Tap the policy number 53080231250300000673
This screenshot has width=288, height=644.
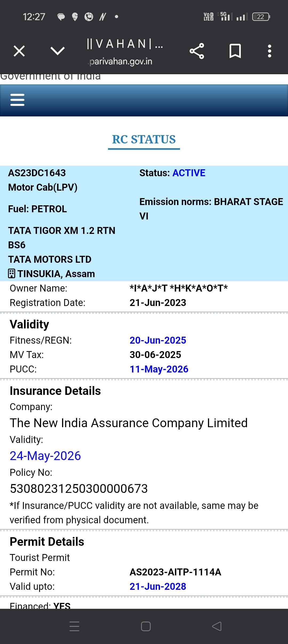coord(79,489)
